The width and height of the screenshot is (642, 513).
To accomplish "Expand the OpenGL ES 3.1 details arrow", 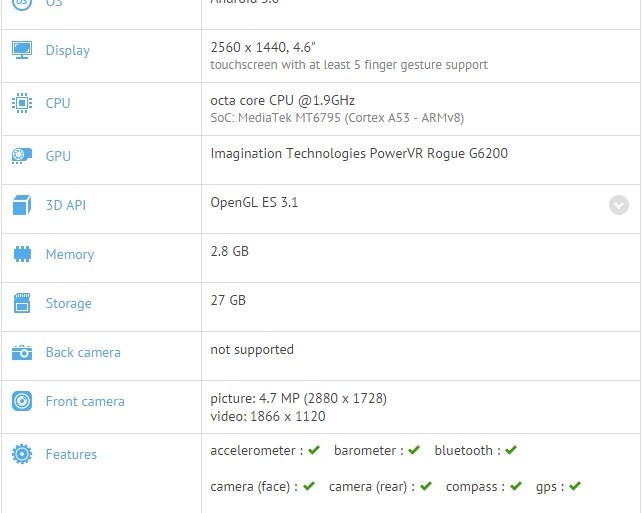I will pyautogui.click(x=619, y=205).
